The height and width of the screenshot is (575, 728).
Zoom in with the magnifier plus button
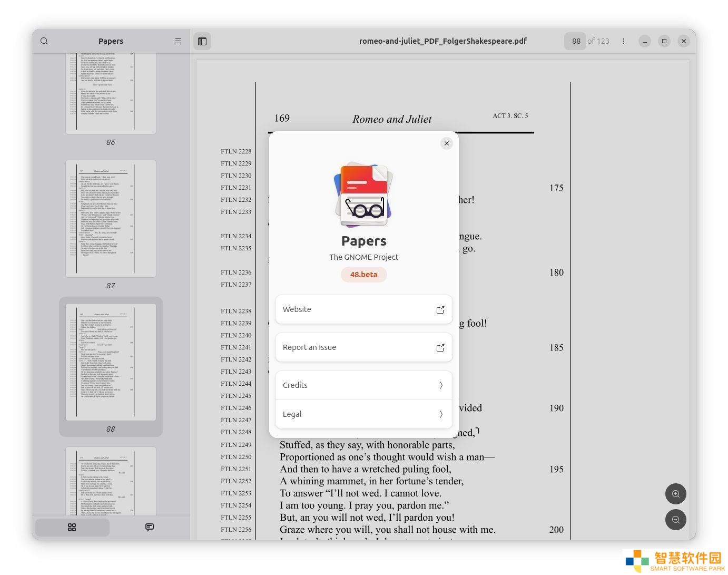(x=676, y=494)
